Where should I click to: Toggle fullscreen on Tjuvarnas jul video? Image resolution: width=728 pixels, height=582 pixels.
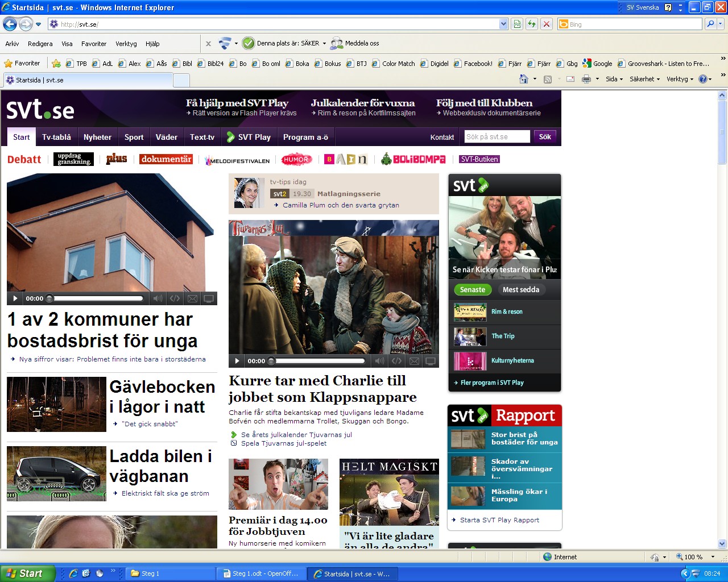coord(431,361)
